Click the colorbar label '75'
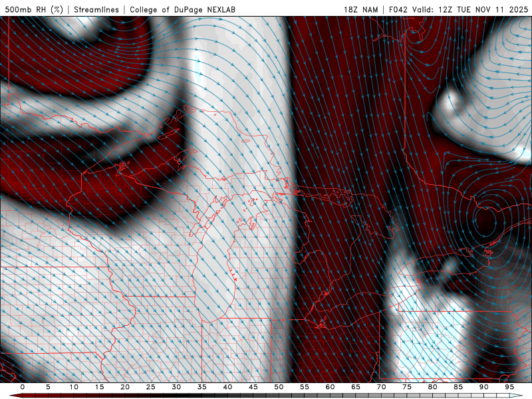 (407, 387)
